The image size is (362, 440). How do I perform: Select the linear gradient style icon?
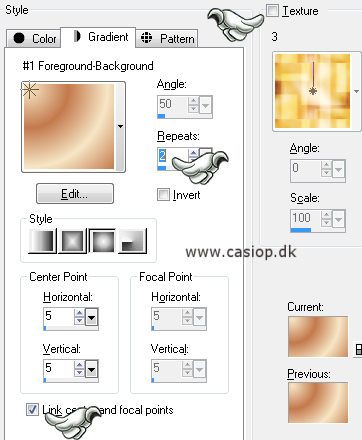click(42, 241)
